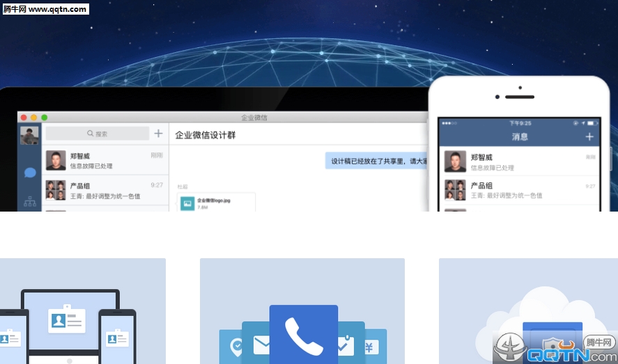Click the 企业微信设计群 chat title
Screen dimensions: 618x364
coord(206,135)
